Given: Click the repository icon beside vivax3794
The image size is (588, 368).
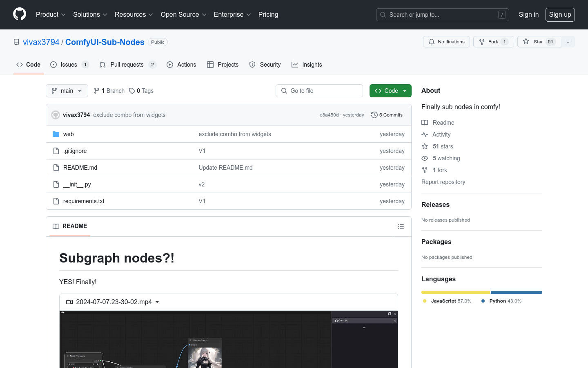Looking at the screenshot, I should pos(16,42).
